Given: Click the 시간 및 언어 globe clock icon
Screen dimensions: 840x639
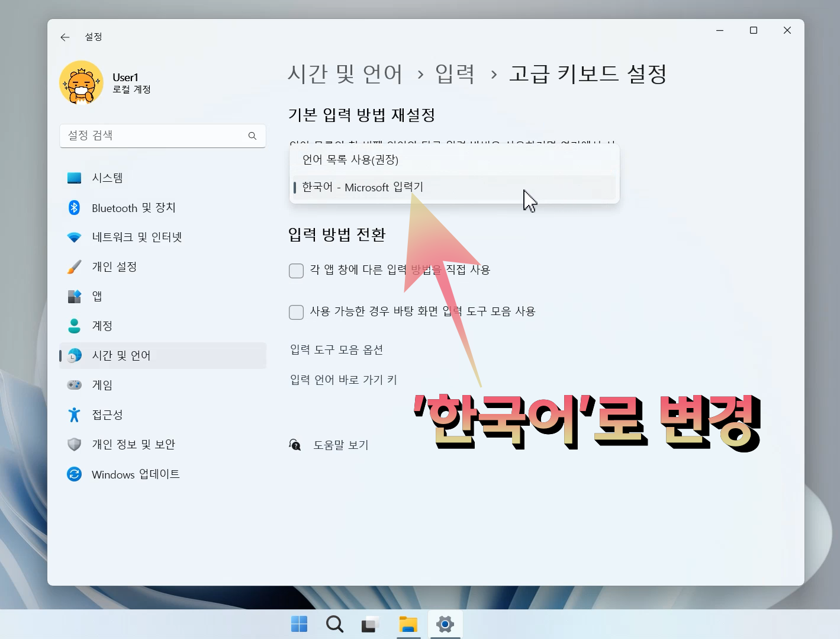Looking at the screenshot, I should (74, 355).
